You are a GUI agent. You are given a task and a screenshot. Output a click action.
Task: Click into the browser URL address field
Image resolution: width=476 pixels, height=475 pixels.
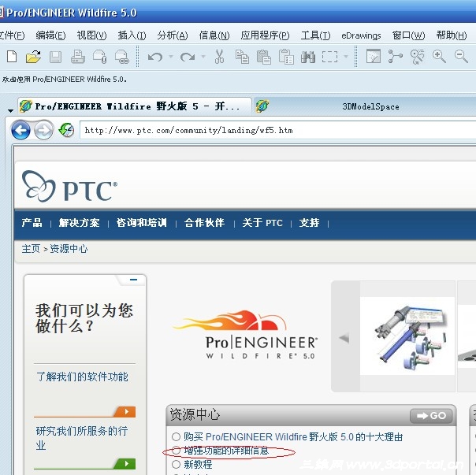click(x=277, y=130)
